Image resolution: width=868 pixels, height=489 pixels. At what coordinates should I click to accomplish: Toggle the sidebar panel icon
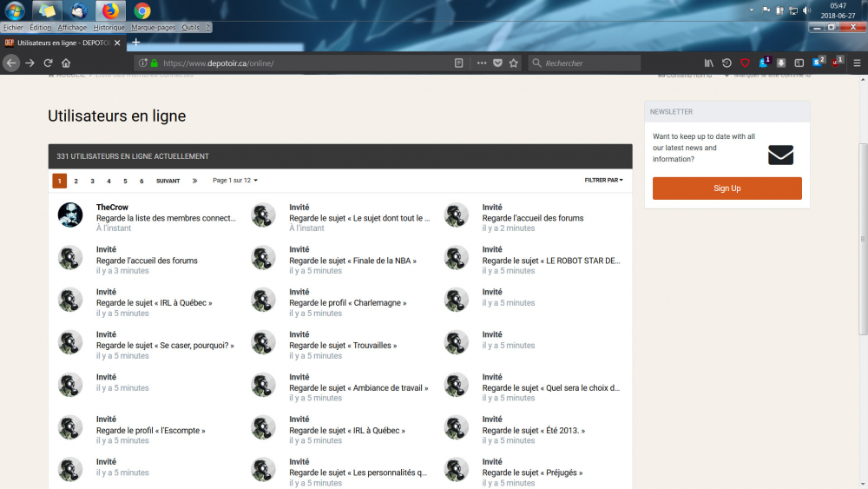[799, 63]
